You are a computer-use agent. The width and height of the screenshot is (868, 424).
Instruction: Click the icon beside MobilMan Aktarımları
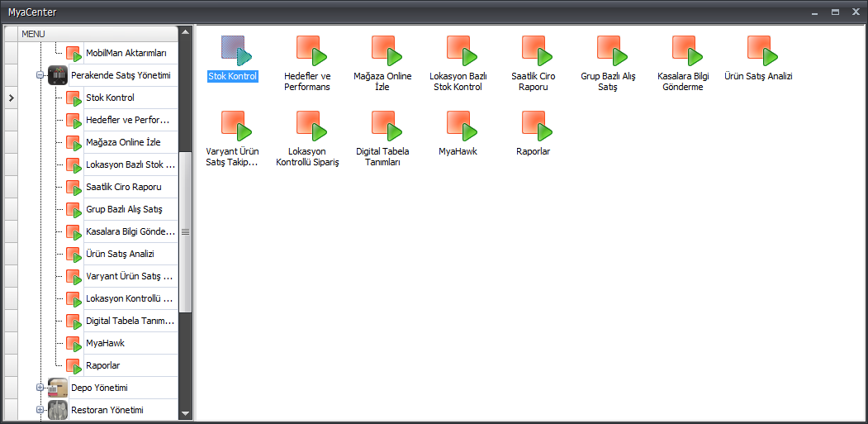pyautogui.click(x=74, y=53)
